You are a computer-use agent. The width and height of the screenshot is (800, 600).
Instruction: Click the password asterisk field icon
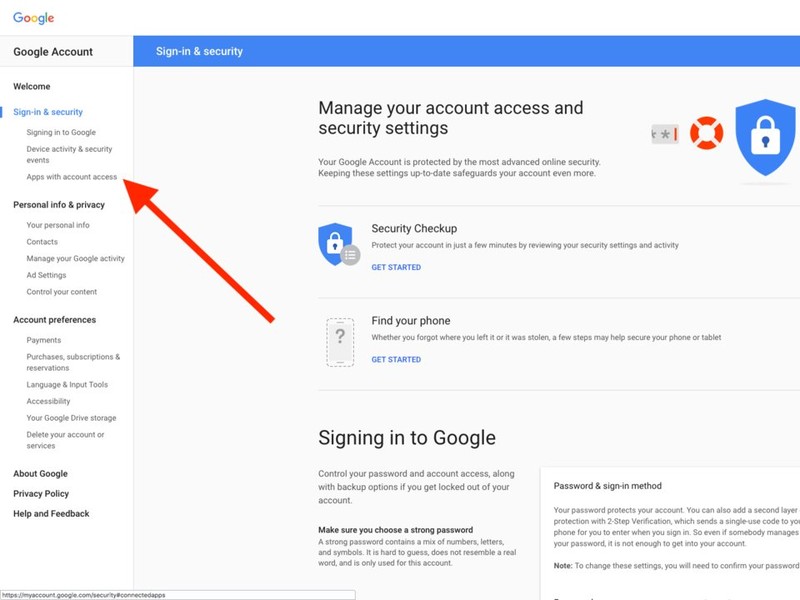(x=665, y=134)
